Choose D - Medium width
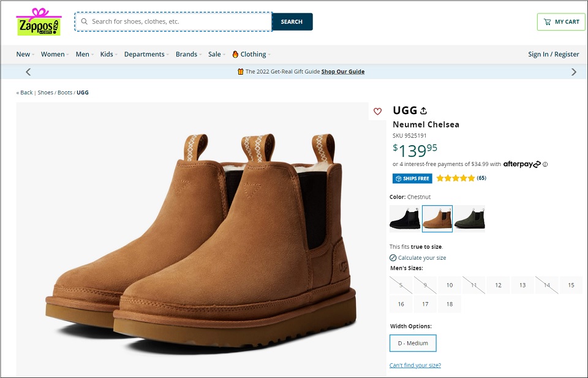Viewport: 588px width, 378px height. pyautogui.click(x=413, y=343)
